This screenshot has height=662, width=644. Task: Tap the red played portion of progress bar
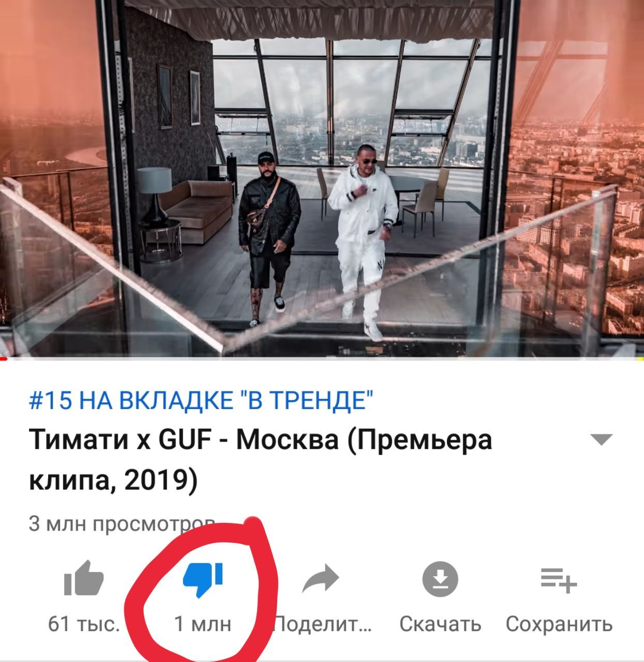[3, 358]
